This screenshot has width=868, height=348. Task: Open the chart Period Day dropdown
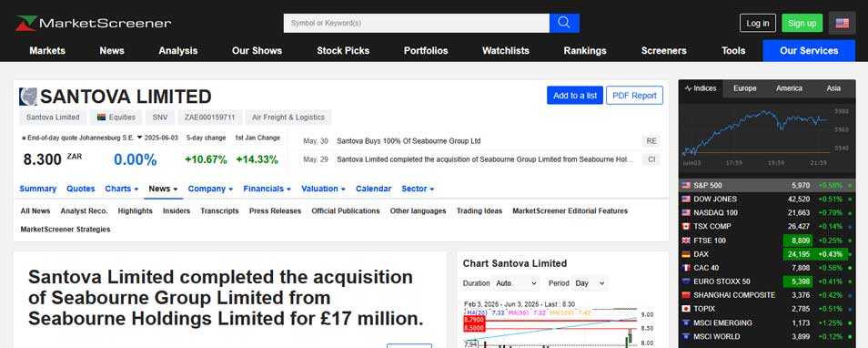[590, 283]
